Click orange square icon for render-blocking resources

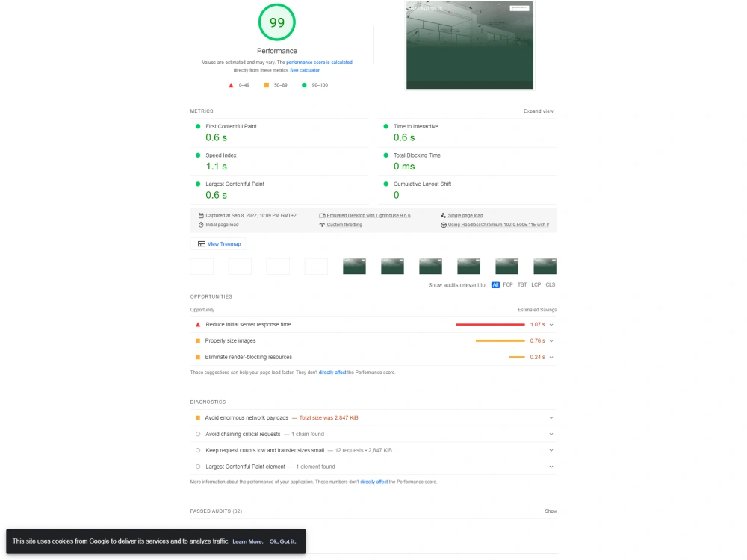[x=198, y=357]
